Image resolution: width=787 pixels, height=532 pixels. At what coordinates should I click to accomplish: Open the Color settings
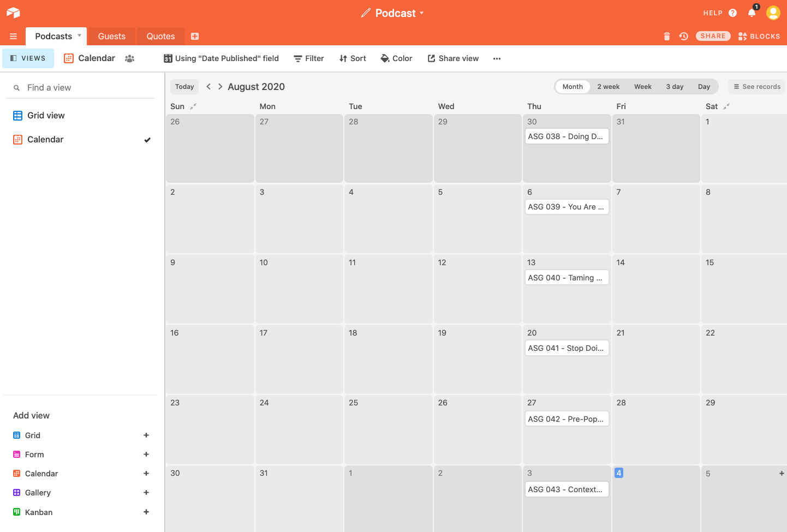pos(396,58)
